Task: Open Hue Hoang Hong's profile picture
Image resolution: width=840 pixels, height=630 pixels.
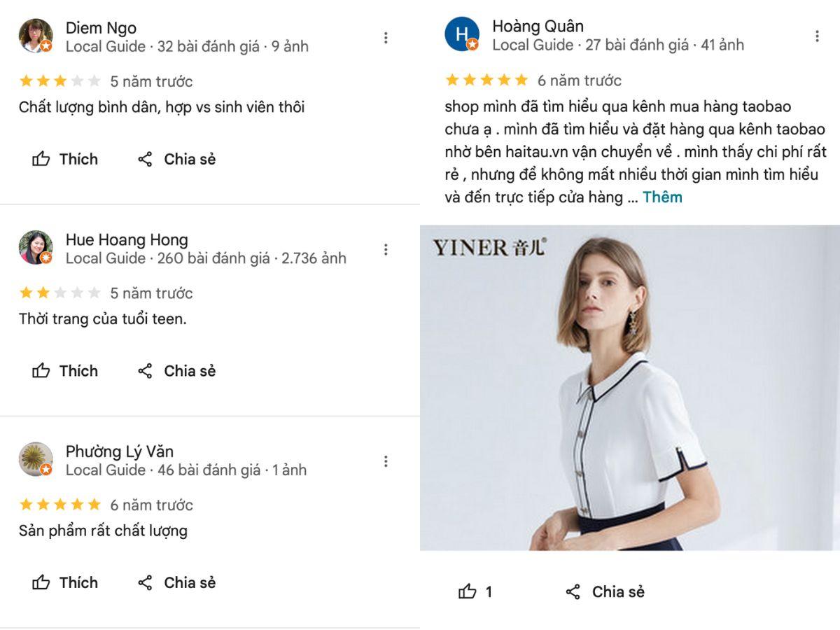Action: coord(36,248)
